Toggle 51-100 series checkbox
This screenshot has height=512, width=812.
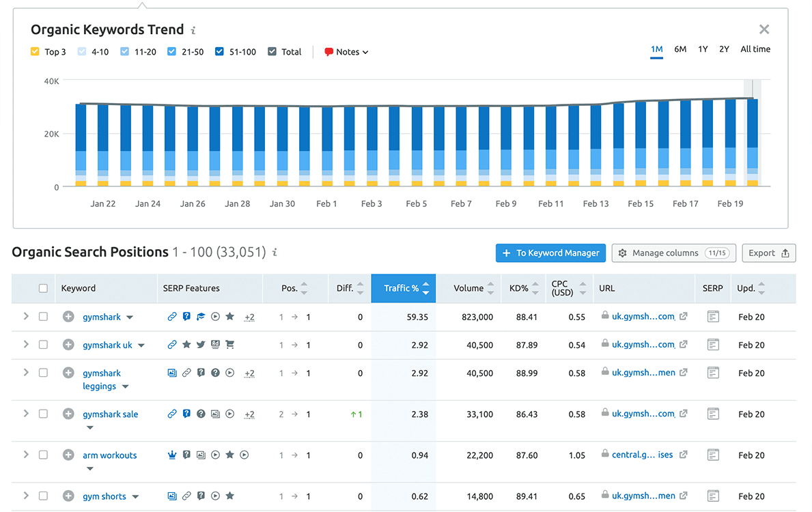tap(220, 51)
